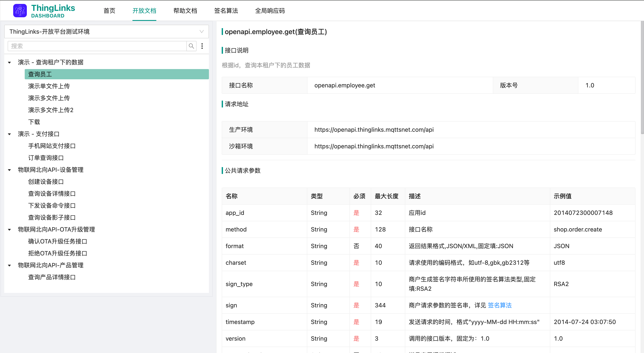
Task: Click the openapi.employee.get(查询员工) page title
Action: 276,32
